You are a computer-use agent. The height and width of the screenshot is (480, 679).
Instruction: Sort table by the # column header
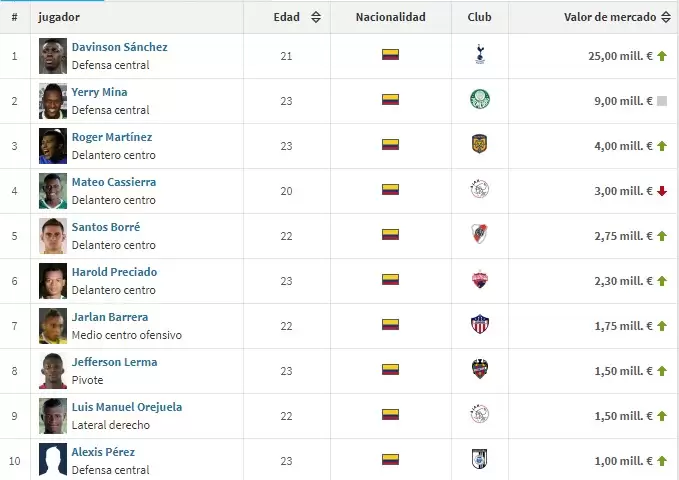pos(14,17)
